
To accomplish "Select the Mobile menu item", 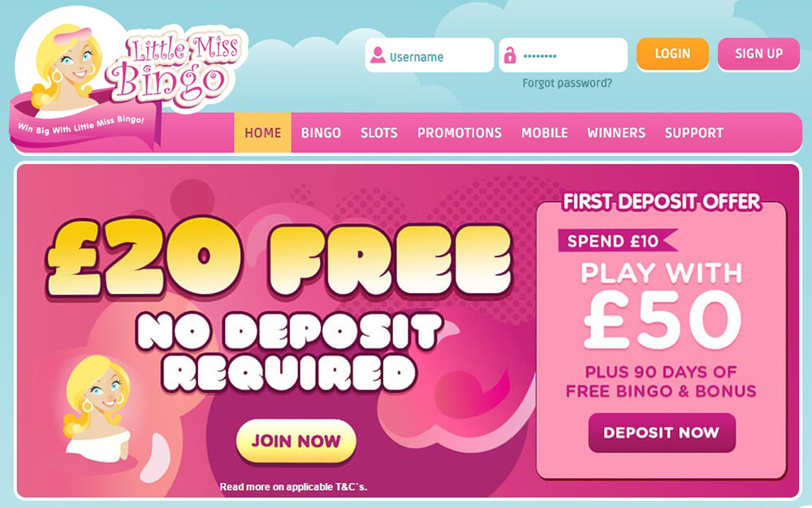I will click(x=544, y=133).
